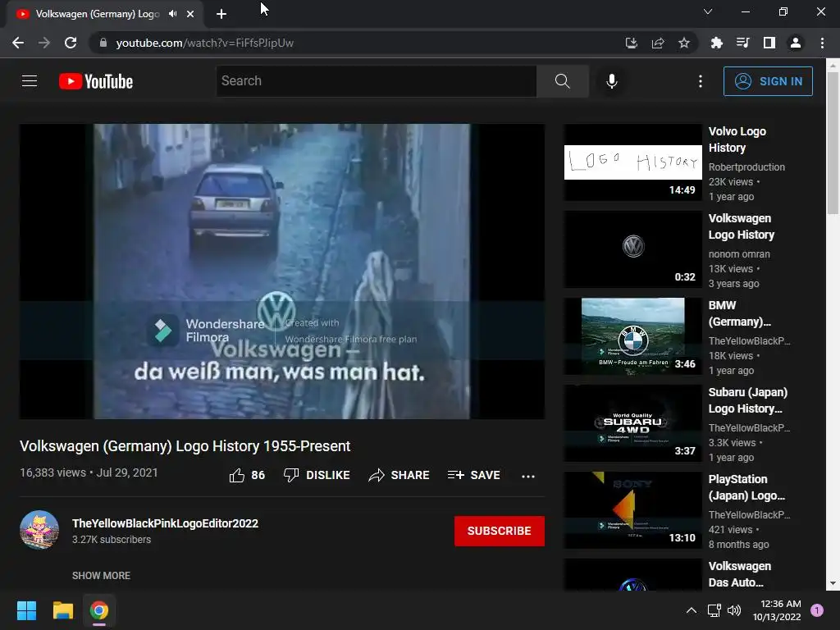Save the video to a playlist
The height and width of the screenshot is (630, 840).
(473, 475)
